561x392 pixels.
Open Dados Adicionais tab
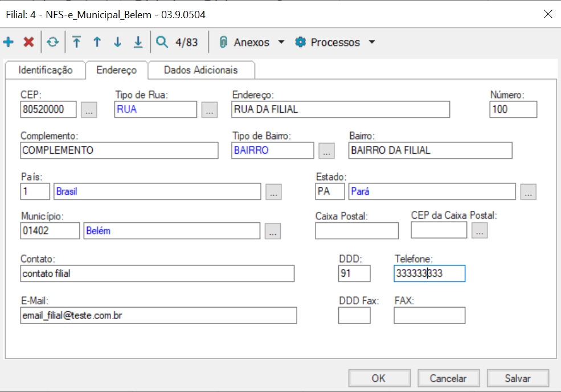pyautogui.click(x=200, y=70)
